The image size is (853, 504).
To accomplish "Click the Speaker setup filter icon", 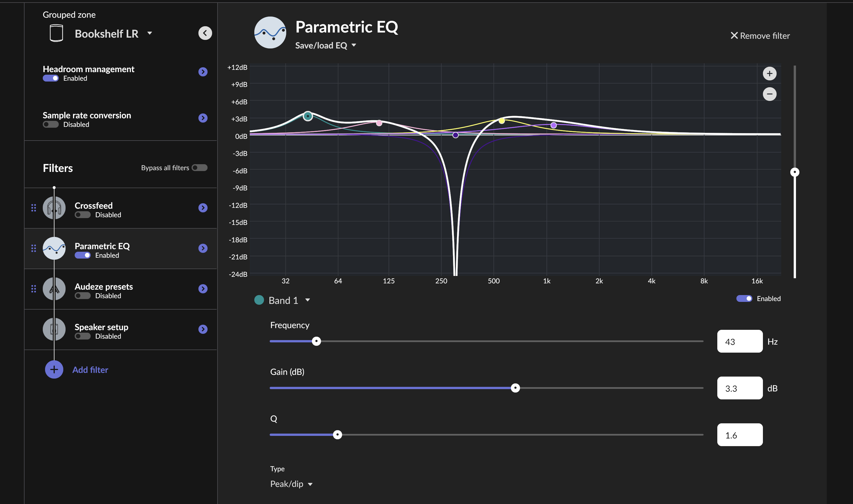I will [54, 329].
